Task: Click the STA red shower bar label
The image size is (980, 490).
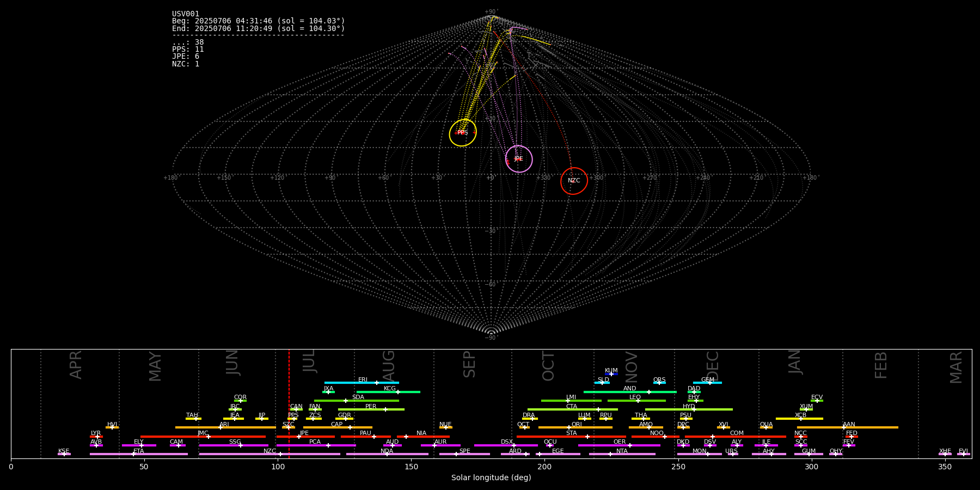Action: [x=571, y=433]
